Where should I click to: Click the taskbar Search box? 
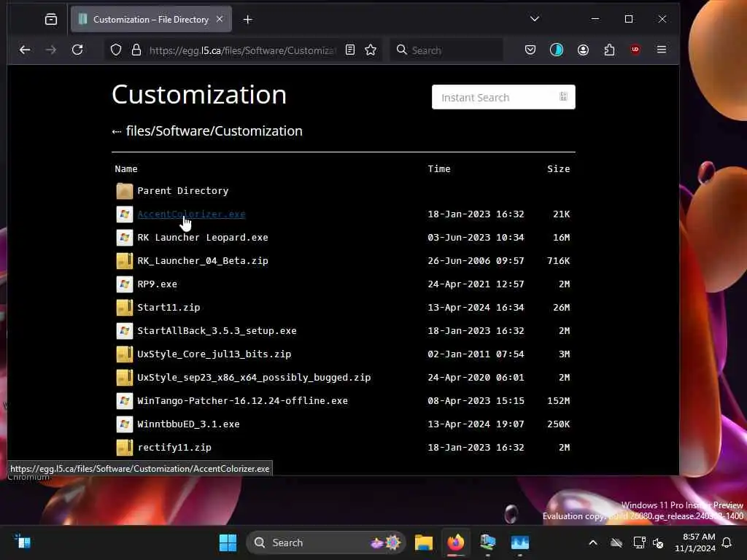pyautogui.click(x=326, y=542)
